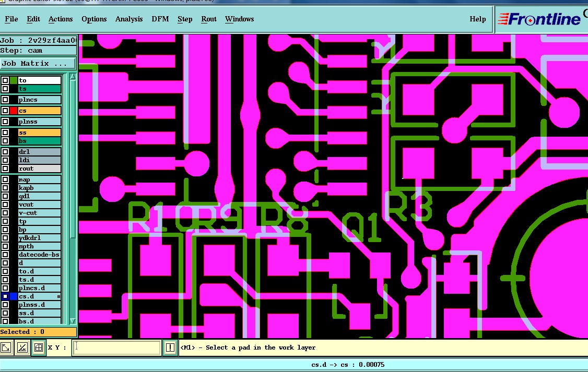Open the Windows menu
This screenshot has width=588, height=372.
click(x=239, y=19)
